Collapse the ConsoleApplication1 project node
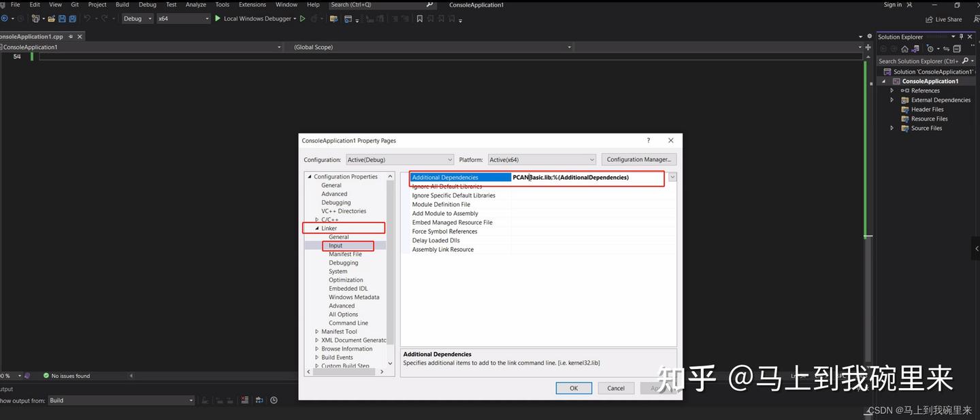The image size is (980, 420). (883, 80)
